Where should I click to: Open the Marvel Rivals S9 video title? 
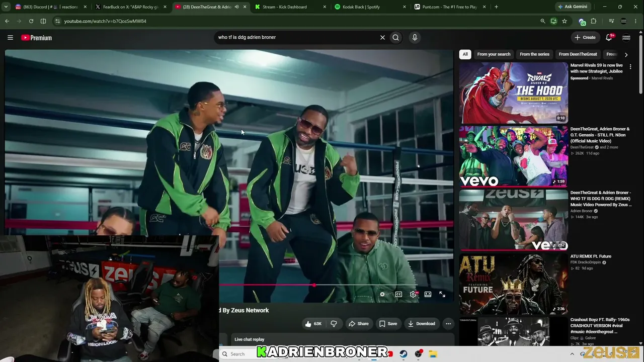click(x=597, y=68)
